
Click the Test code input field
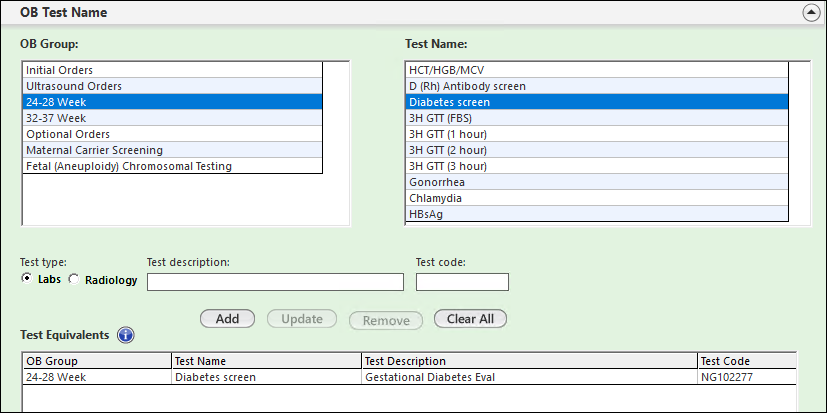click(x=462, y=282)
